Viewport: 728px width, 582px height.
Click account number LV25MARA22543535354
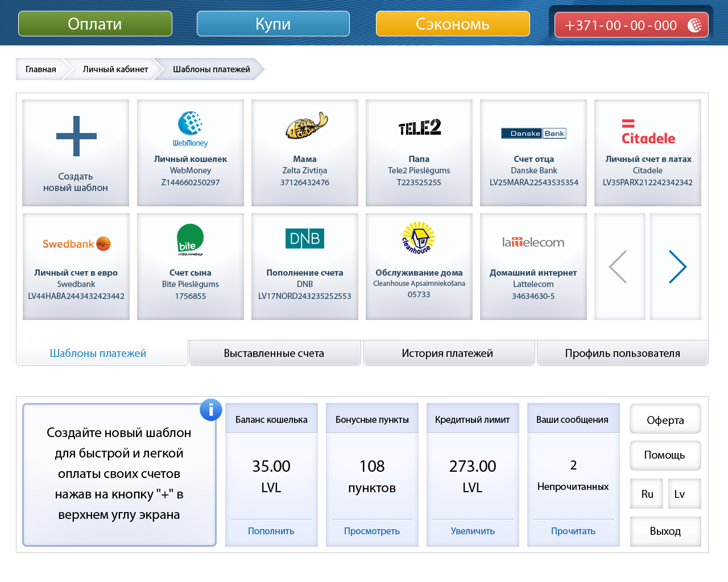tap(533, 182)
